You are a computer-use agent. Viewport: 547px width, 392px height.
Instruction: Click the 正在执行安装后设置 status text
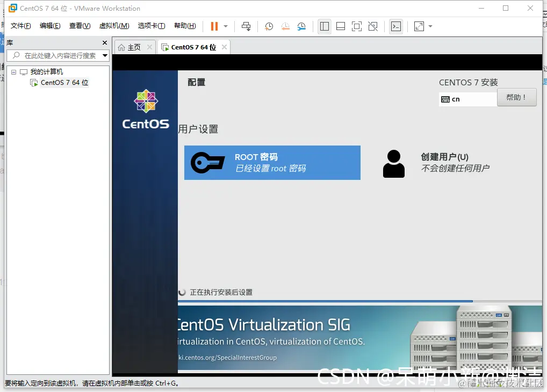click(x=221, y=292)
